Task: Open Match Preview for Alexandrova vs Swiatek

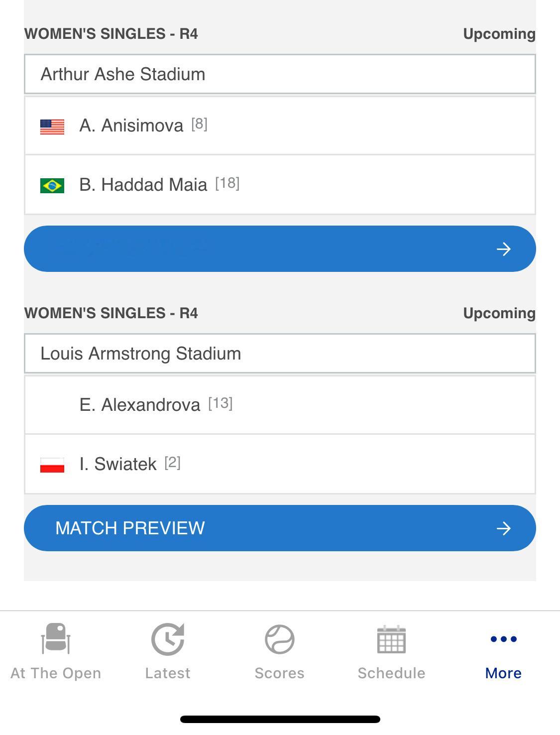Action: click(280, 528)
